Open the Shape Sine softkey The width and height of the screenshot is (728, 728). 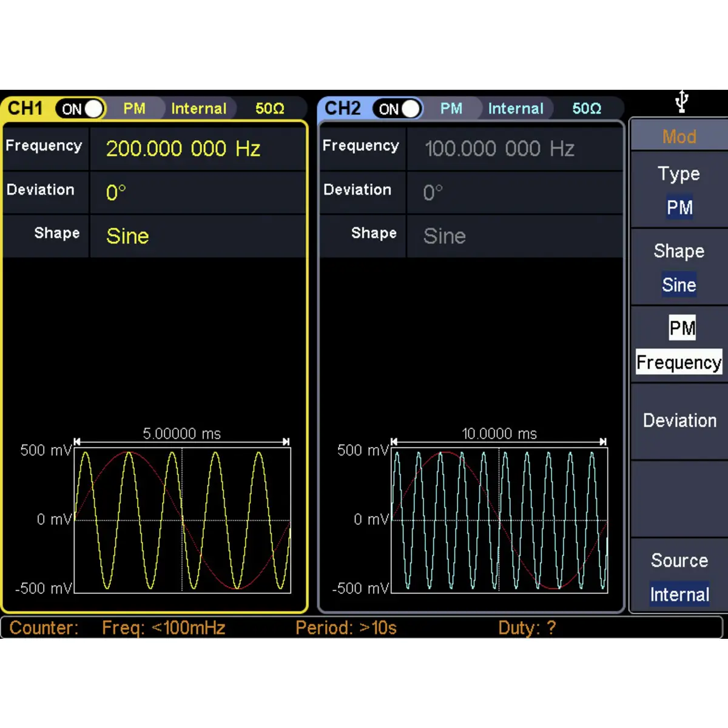pyautogui.click(x=679, y=268)
